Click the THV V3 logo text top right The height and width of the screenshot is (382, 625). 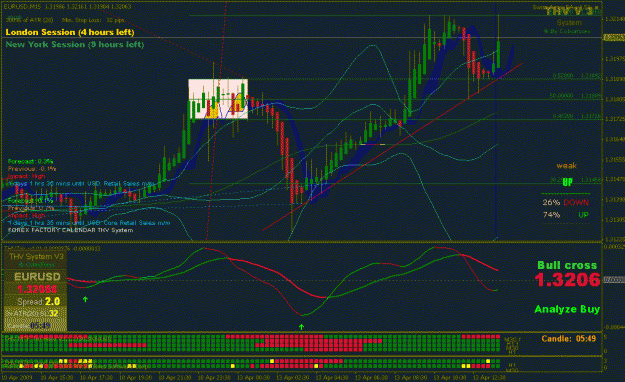pos(570,12)
